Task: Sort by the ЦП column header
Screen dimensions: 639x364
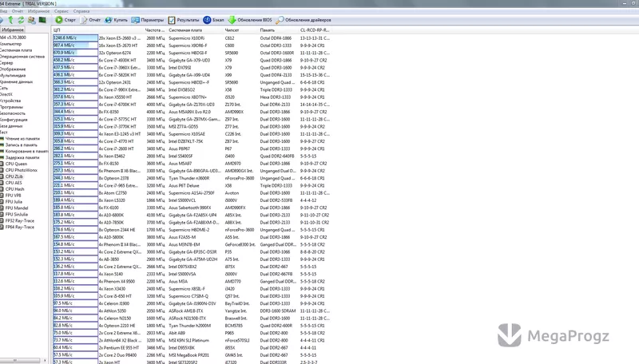Action: point(97,30)
